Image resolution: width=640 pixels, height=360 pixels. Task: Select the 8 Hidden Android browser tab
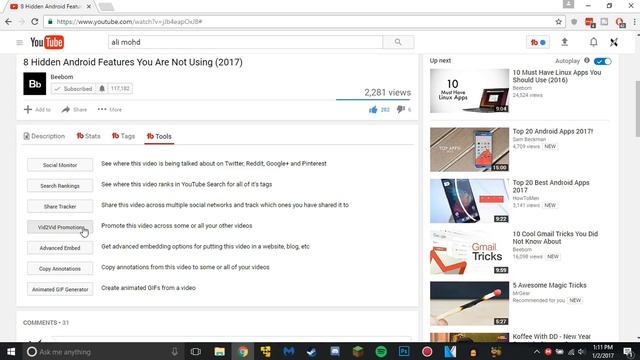point(51,7)
